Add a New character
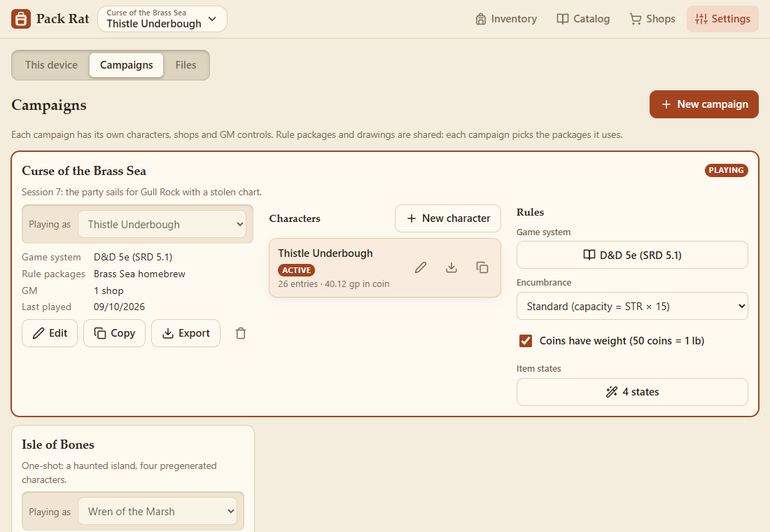The width and height of the screenshot is (770, 532). click(448, 218)
